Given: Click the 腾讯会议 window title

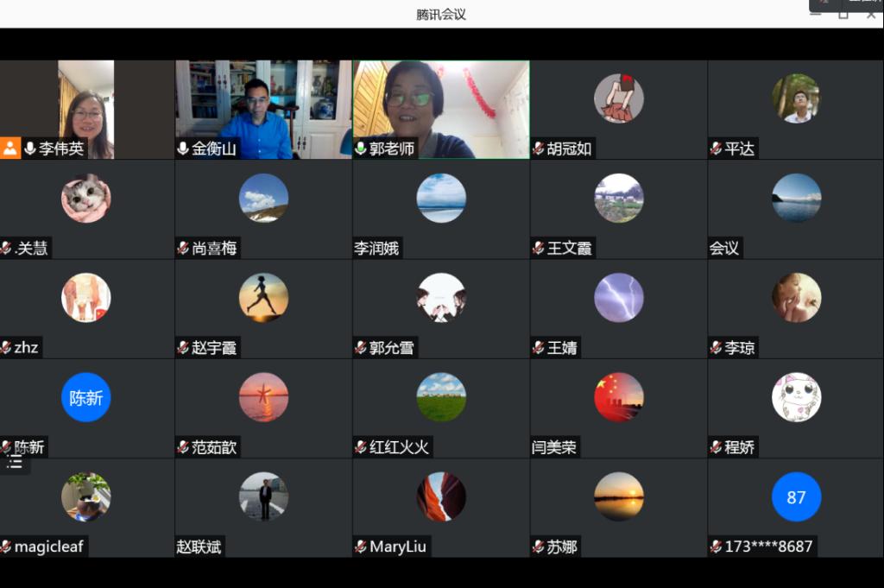Looking at the screenshot, I should pos(441,15).
